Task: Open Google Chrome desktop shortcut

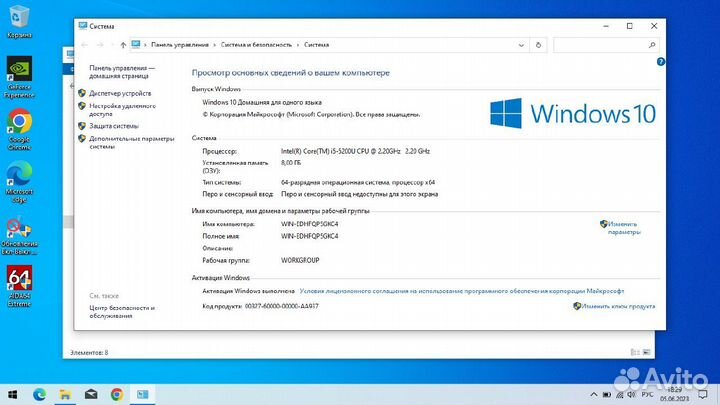Action: click(19, 129)
